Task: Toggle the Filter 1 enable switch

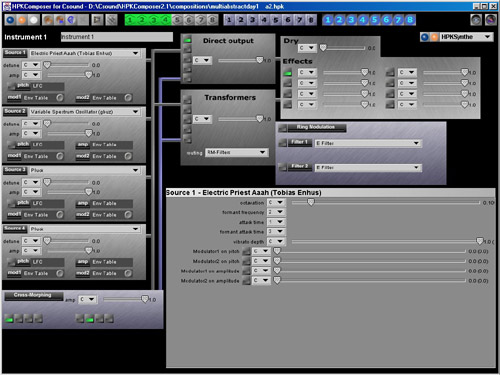Action: (283, 143)
